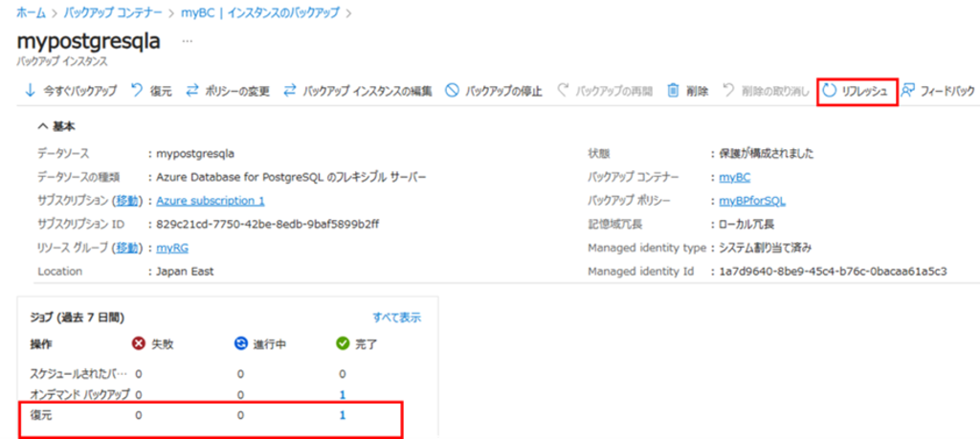
Task: Click the ローカル冗長 storage redundancy value
Action: pos(746,224)
